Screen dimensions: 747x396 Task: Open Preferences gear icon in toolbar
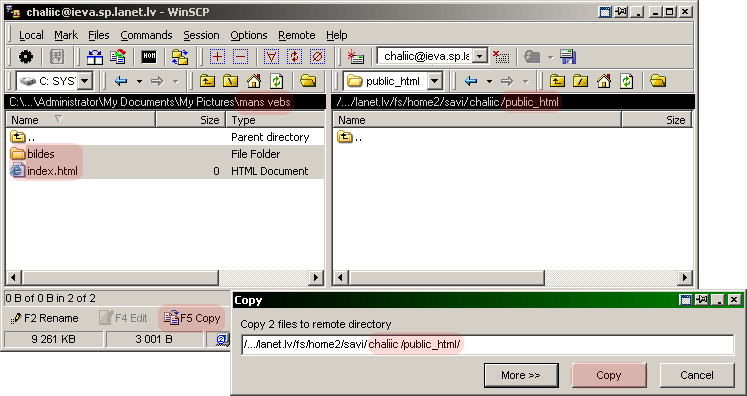(26, 57)
